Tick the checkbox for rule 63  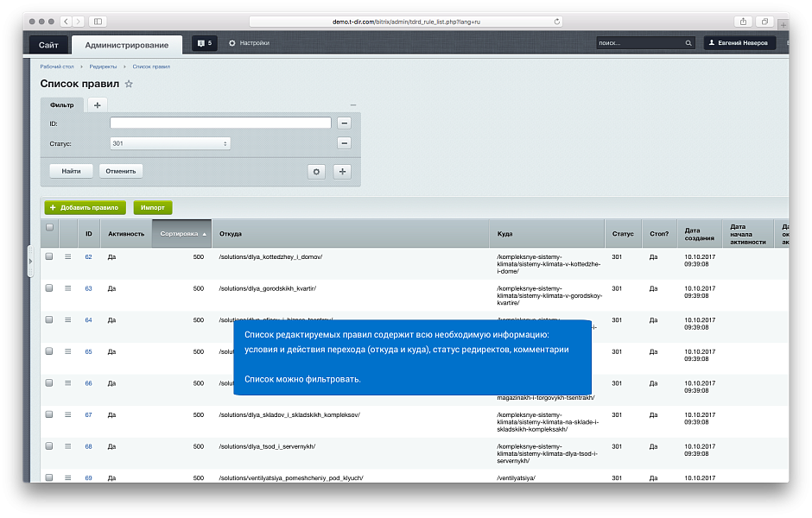(49, 288)
